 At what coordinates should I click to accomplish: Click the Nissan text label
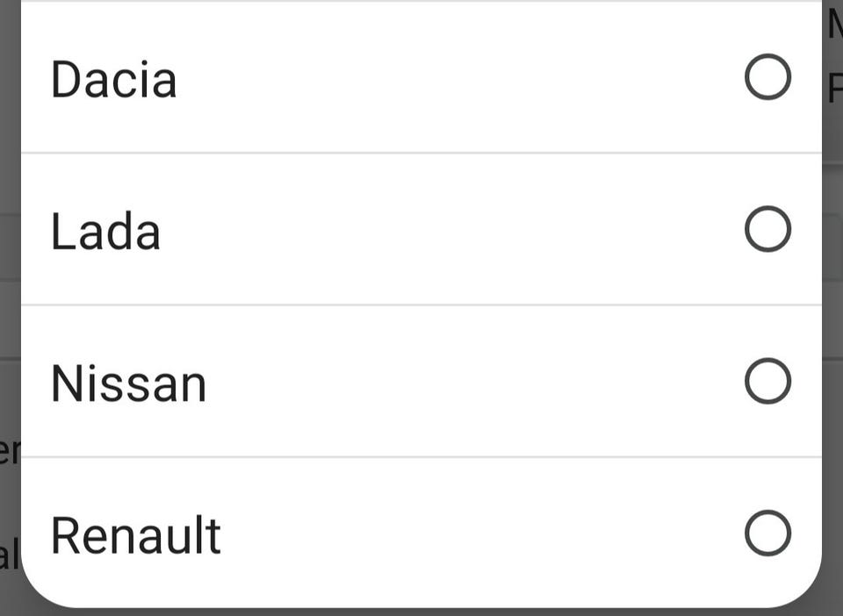click(x=128, y=383)
